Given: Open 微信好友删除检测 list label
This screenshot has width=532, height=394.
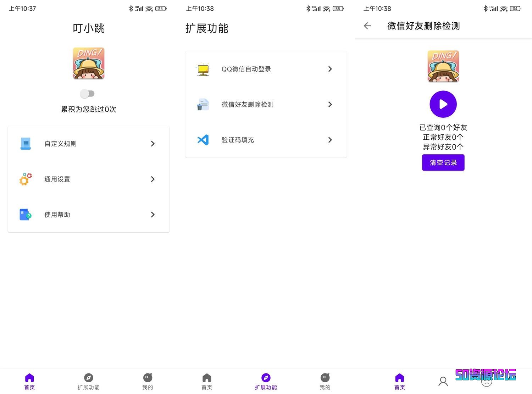Looking at the screenshot, I should (x=248, y=104).
